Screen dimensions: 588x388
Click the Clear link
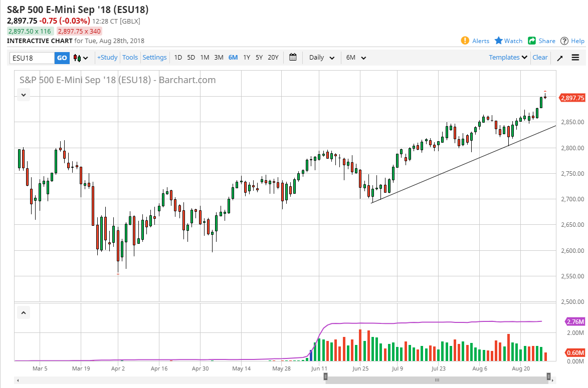coord(540,58)
